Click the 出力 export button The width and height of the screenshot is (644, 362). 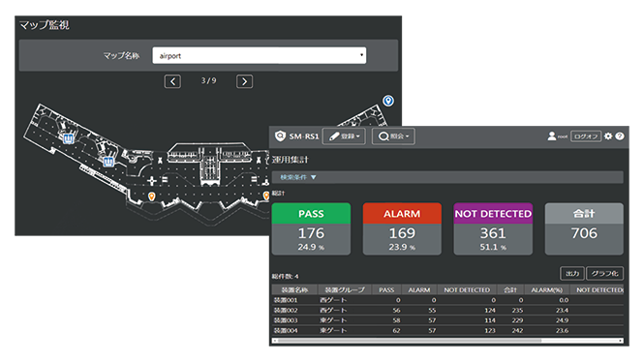572,273
